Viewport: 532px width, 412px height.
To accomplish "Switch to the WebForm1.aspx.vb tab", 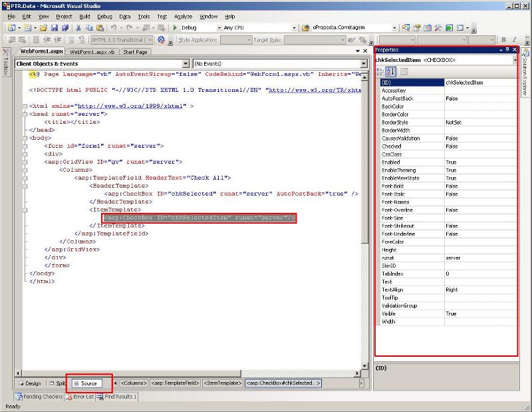I will pos(92,52).
